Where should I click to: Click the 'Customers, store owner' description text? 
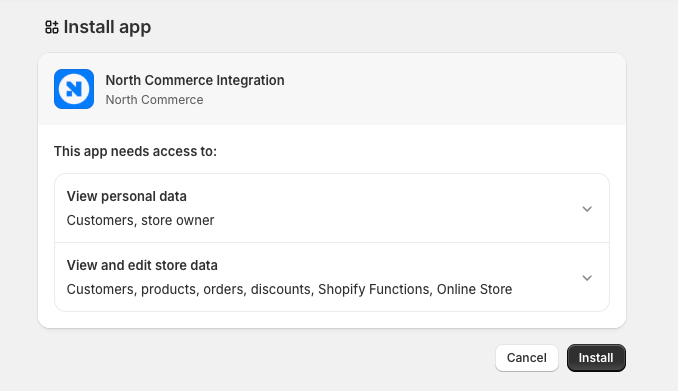click(x=141, y=220)
